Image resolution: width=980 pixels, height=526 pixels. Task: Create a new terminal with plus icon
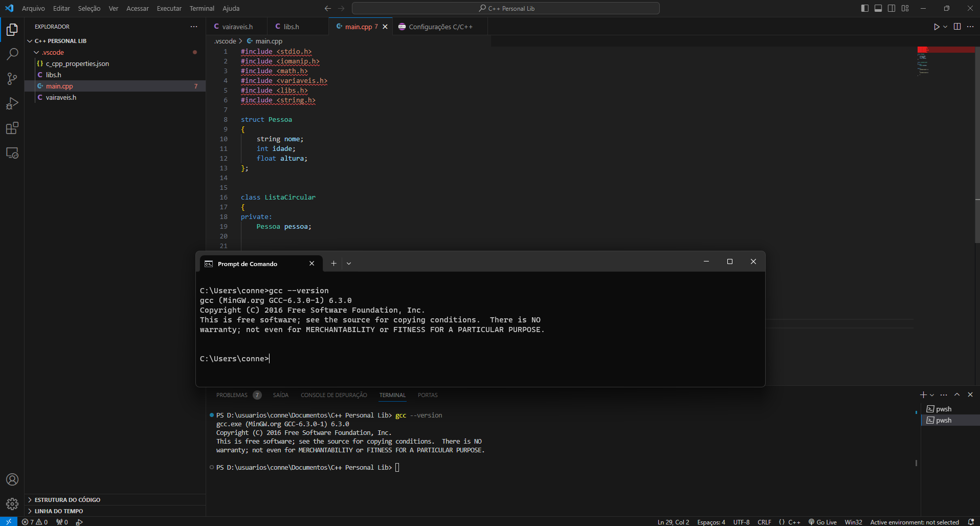[x=923, y=394]
